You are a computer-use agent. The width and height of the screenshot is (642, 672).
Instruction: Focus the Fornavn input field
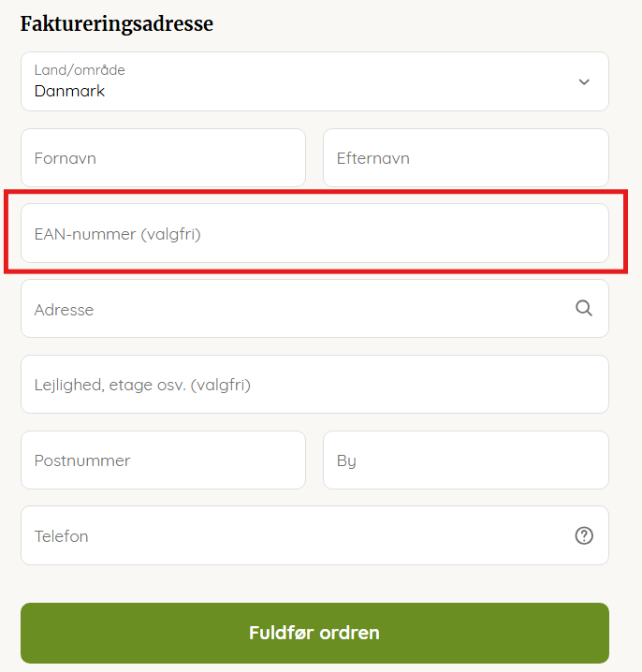(163, 158)
